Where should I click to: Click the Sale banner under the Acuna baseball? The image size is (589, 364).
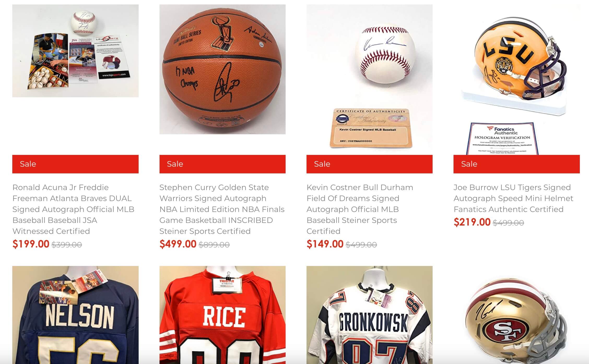tap(75, 164)
